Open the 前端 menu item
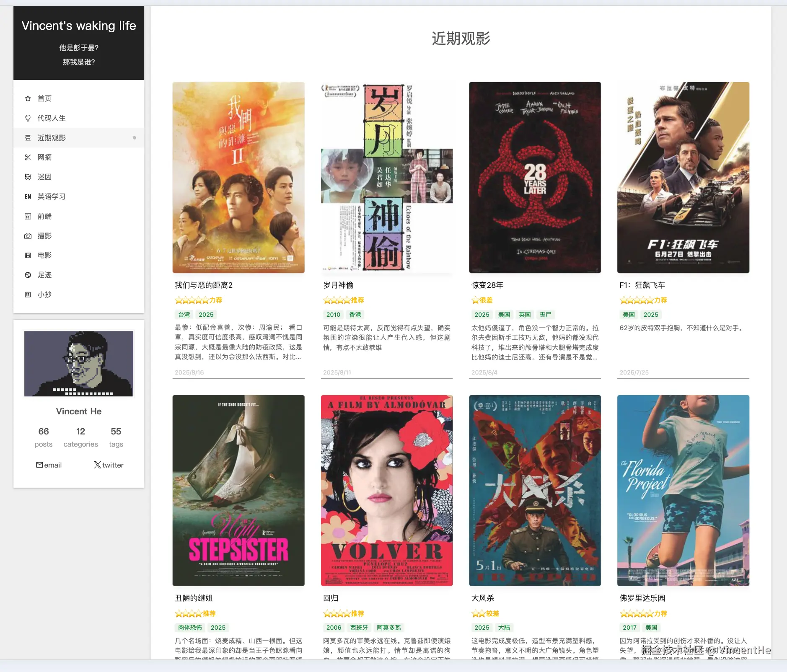Screen dimensions: 787x672 pos(79,216)
